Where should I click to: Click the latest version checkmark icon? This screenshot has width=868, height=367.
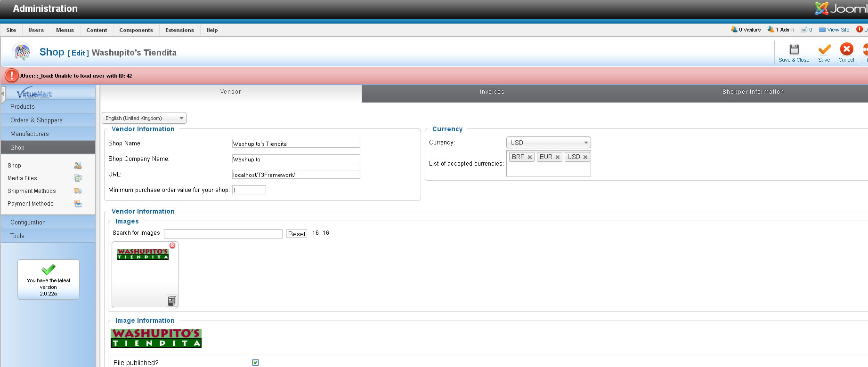coord(48,269)
